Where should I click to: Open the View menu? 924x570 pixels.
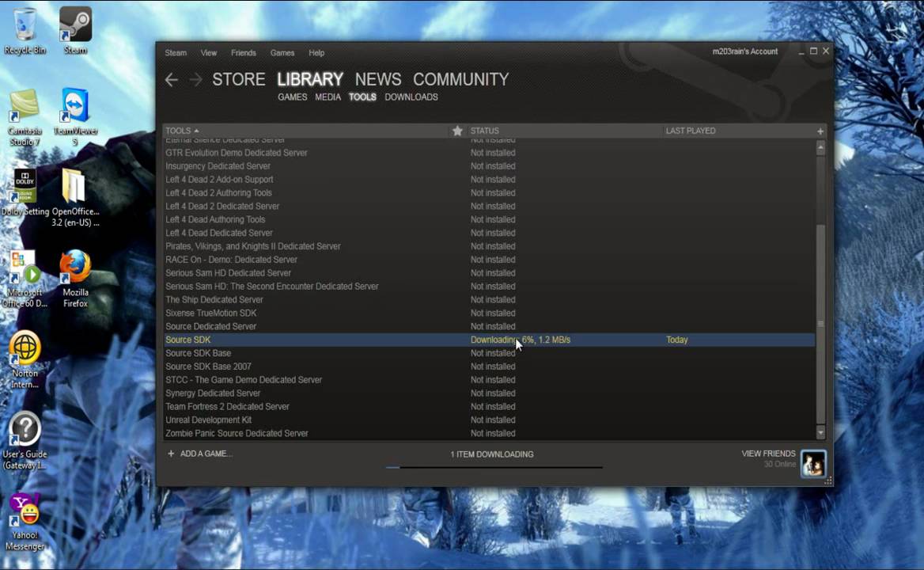209,53
